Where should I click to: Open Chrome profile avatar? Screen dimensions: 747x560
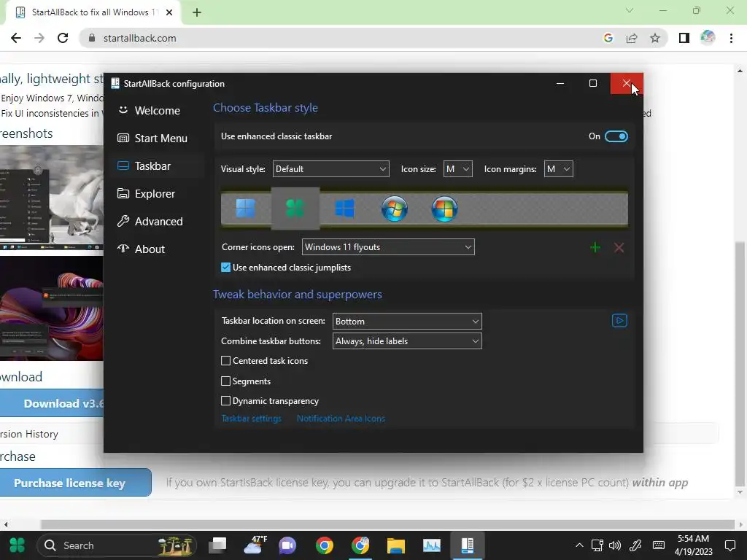(x=708, y=38)
